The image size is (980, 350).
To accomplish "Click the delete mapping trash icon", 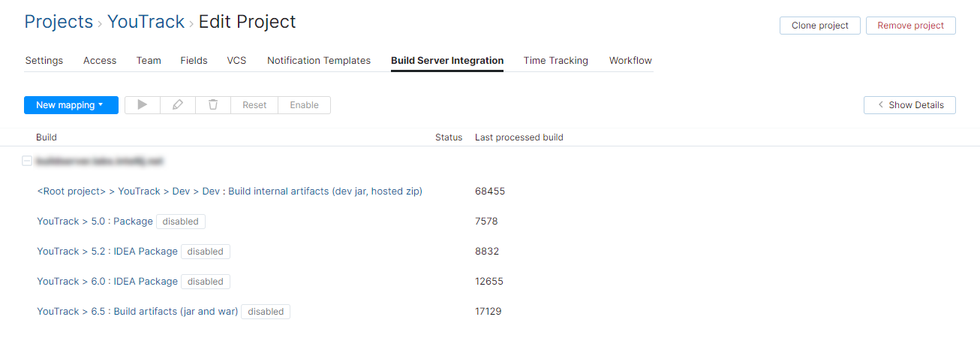I will click(x=213, y=105).
